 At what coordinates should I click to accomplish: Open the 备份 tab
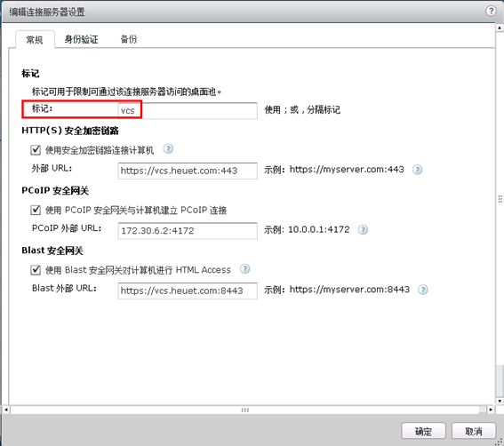pyautogui.click(x=129, y=39)
